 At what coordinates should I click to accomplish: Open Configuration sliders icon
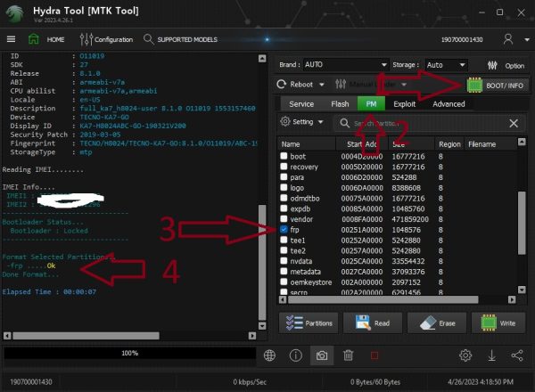[86, 39]
